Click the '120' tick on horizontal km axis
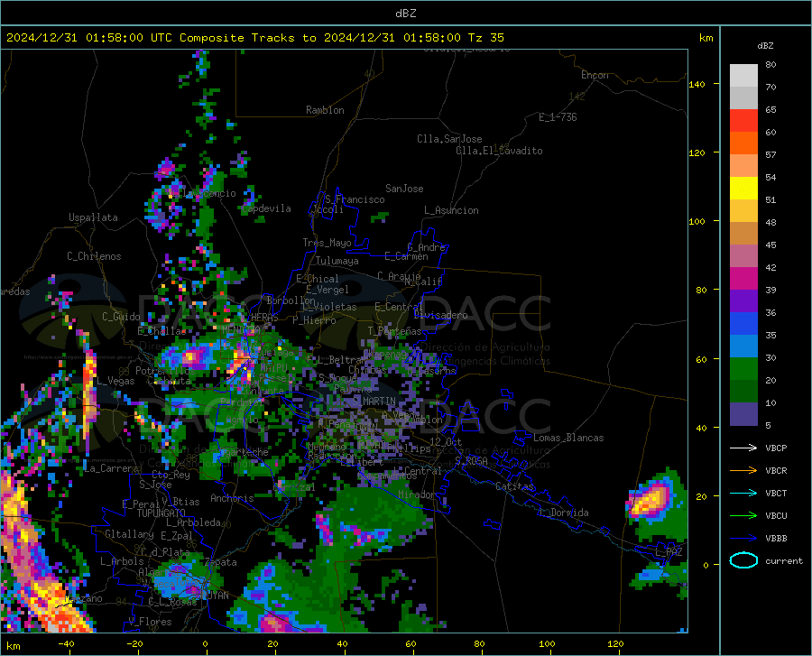 point(615,643)
